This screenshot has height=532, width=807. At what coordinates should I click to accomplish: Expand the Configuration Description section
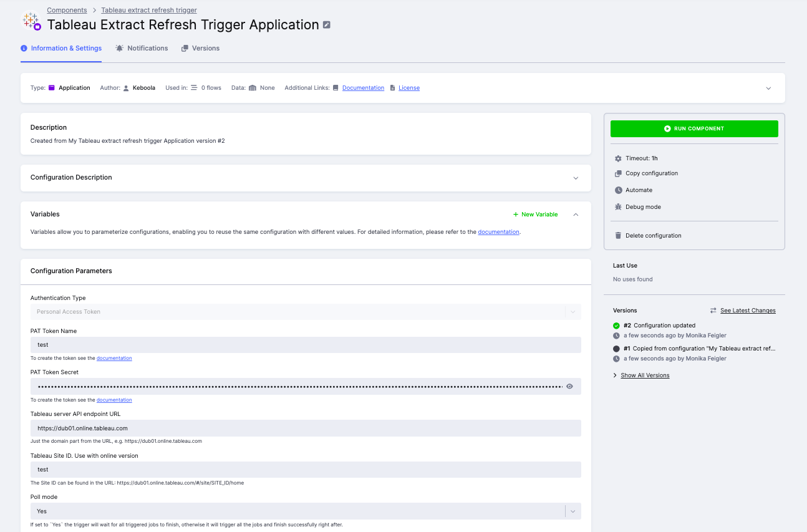pyautogui.click(x=576, y=178)
